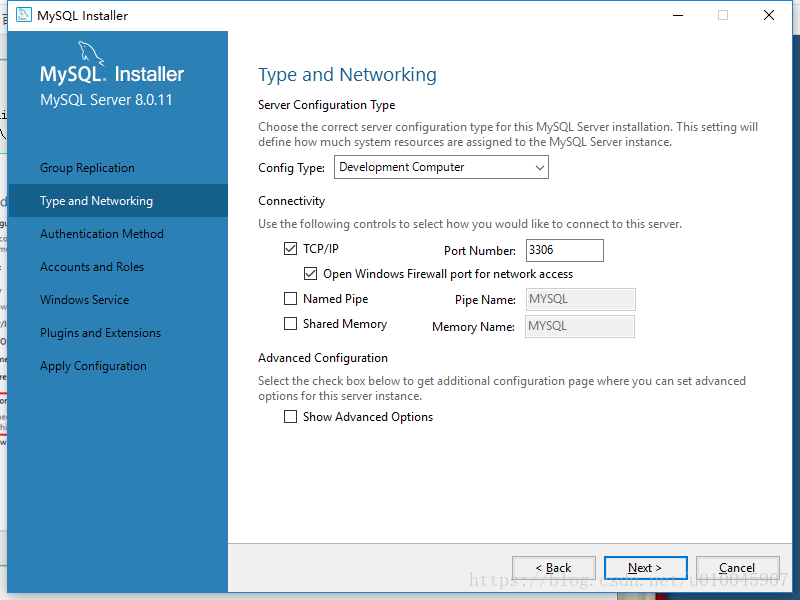Toggle Open Windows Firewall port checkbox

pyautogui.click(x=310, y=273)
